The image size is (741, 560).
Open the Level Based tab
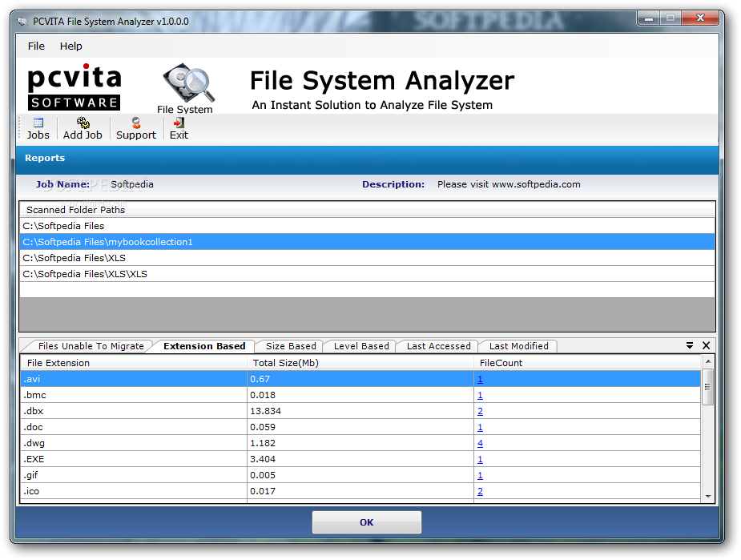pos(361,346)
